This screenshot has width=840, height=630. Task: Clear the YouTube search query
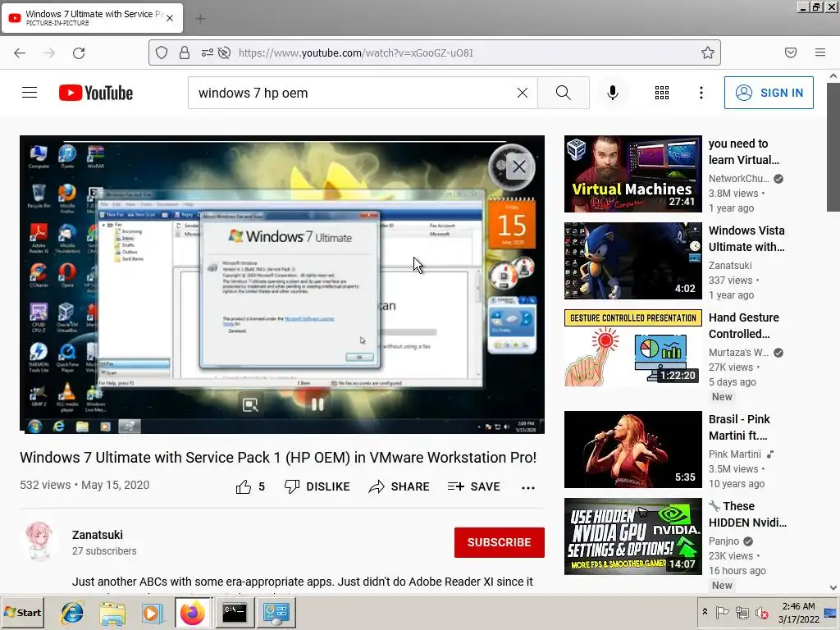(x=523, y=93)
